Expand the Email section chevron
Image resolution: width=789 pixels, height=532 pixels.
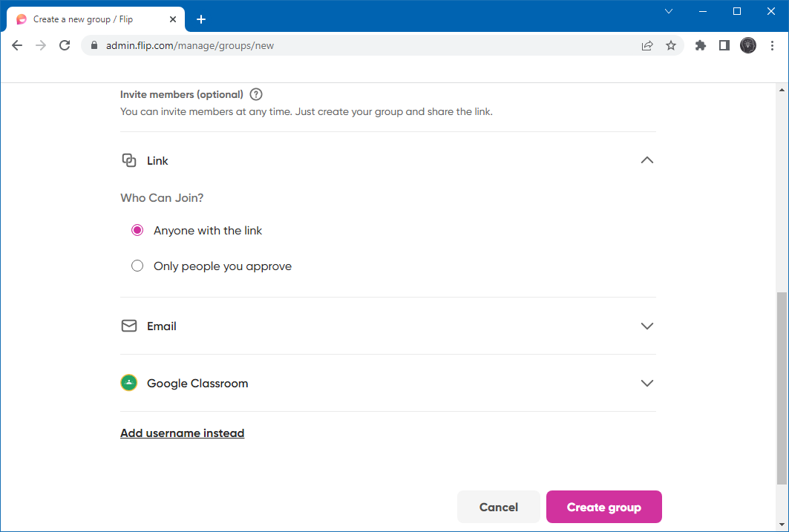point(646,326)
